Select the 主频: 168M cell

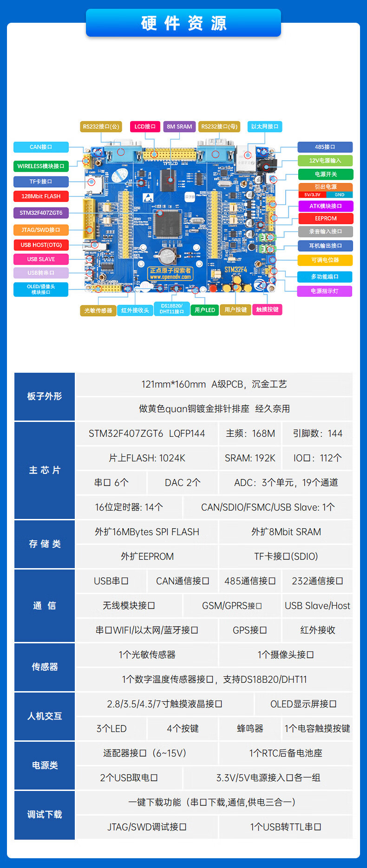point(250,434)
